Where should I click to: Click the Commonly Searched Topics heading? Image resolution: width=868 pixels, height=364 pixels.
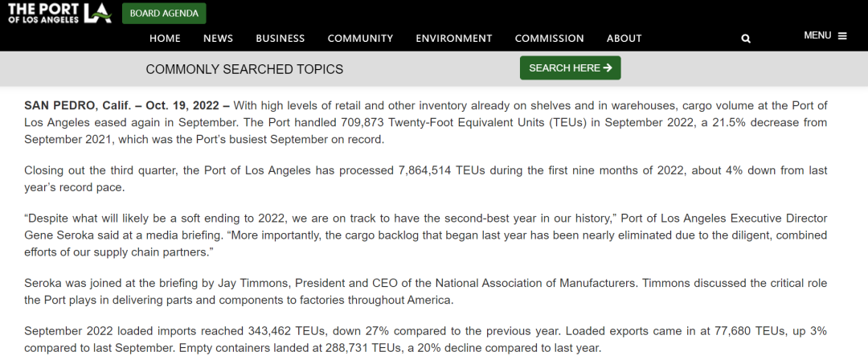tap(244, 69)
